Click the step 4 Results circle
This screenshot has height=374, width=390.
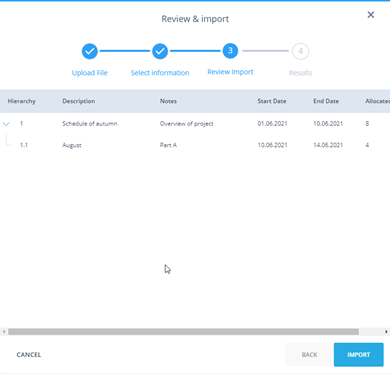point(301,51)
